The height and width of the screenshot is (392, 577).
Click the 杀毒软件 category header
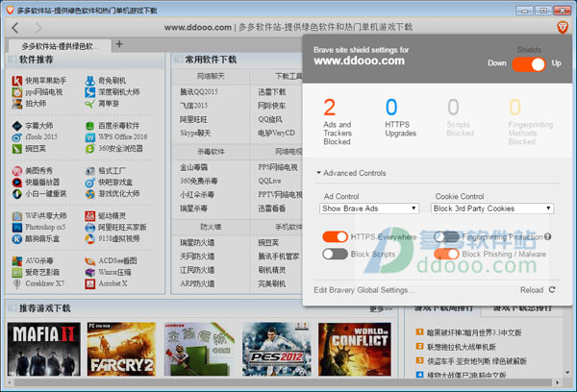[211, 152]
